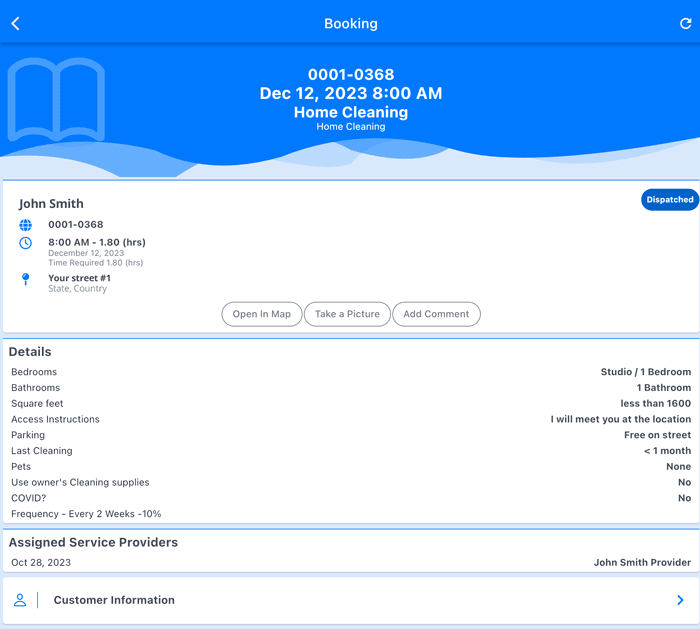Click the Dec 12, 2023 8:00 AM heading
700x629 pixels.
(x=351, y=93)
